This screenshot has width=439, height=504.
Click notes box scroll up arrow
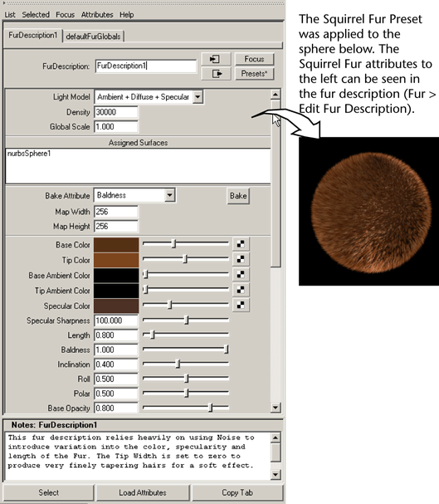pyautogui.click(x=276, y=438)
